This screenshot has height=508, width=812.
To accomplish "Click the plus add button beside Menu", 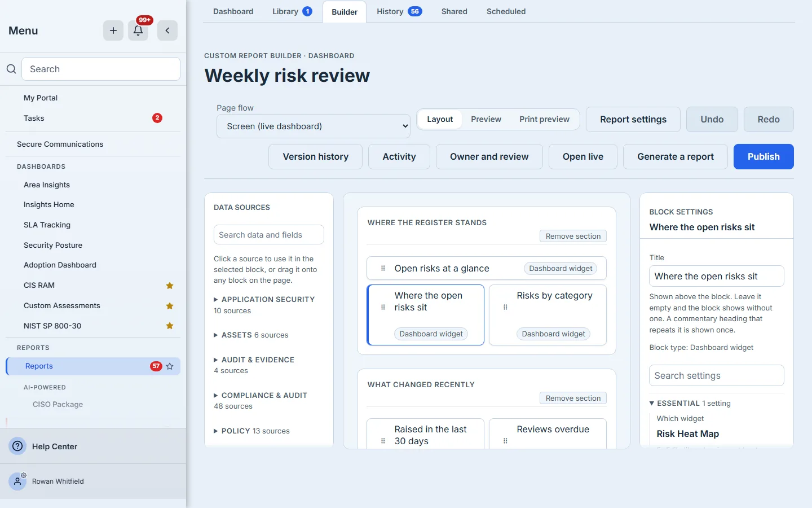I will [x=113, y=30].
